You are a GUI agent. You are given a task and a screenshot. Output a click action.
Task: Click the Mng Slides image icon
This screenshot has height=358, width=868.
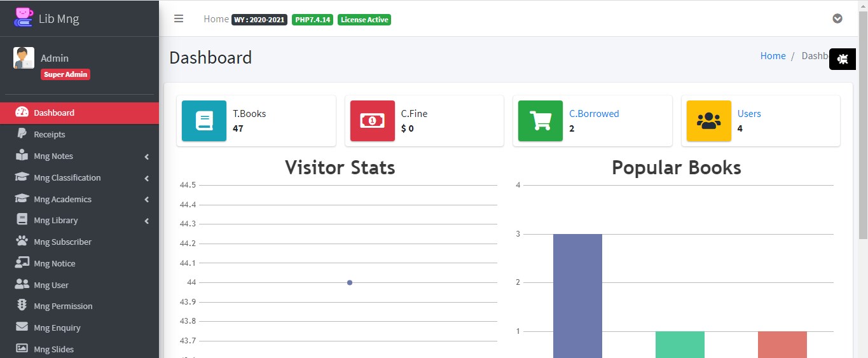pos(22,348)
